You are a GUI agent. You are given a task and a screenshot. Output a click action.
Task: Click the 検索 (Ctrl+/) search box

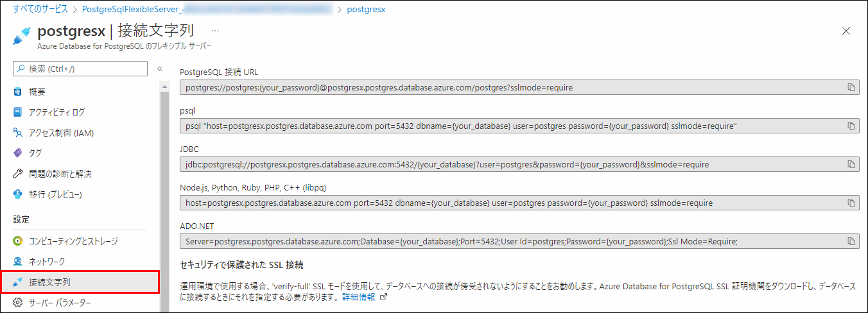coord(80,69)
